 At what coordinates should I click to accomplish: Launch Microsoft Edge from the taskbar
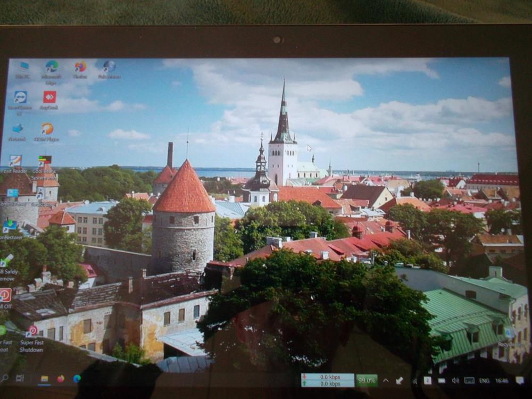coord(77,379)
